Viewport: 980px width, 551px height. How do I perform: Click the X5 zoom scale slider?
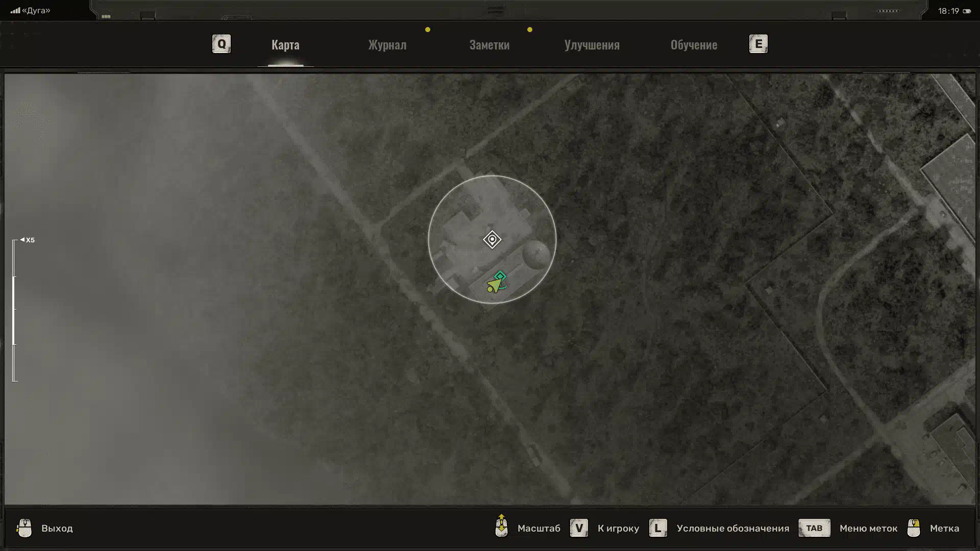click(x=15, y=310)
